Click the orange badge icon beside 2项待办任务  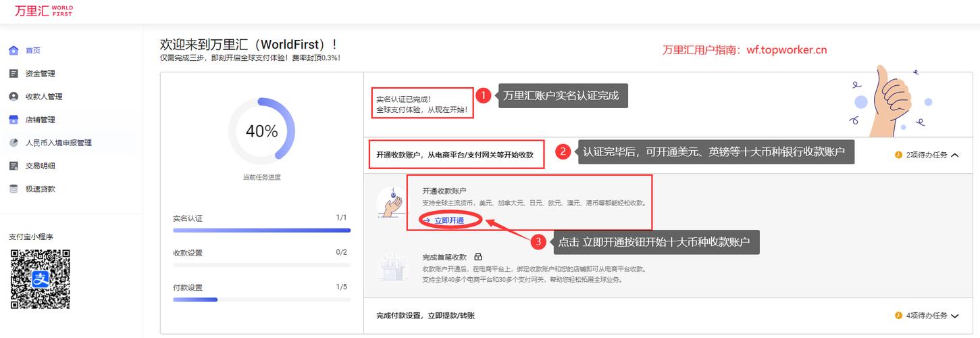pos(898,155)
